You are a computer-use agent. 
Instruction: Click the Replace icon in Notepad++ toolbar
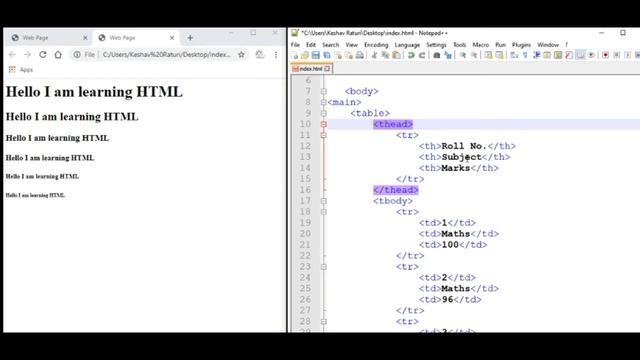click(x=448, y=55)
